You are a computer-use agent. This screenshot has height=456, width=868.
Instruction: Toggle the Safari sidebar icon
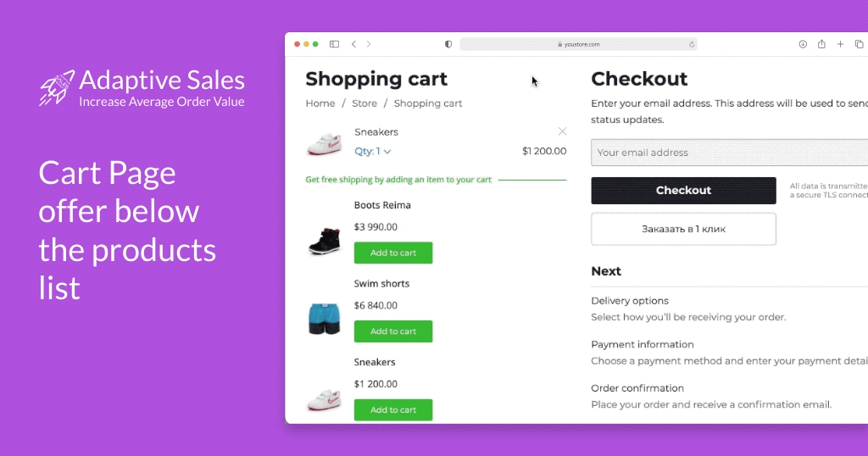[334, 44]
